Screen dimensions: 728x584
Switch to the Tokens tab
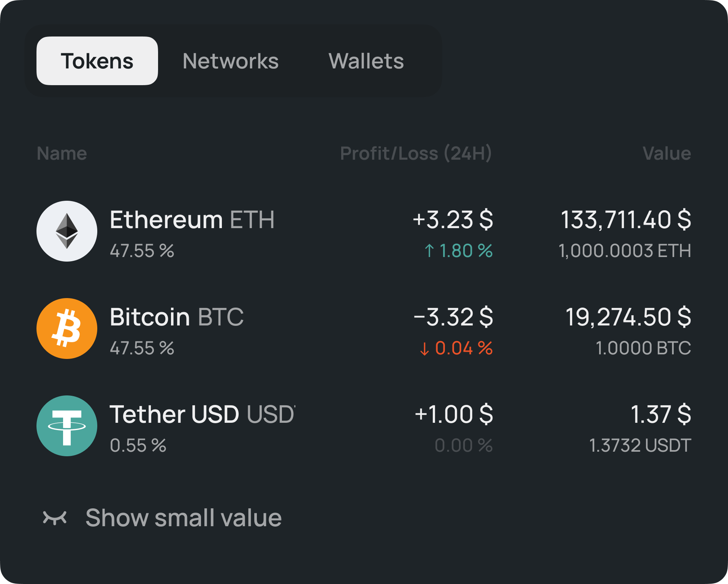point(97,61)
